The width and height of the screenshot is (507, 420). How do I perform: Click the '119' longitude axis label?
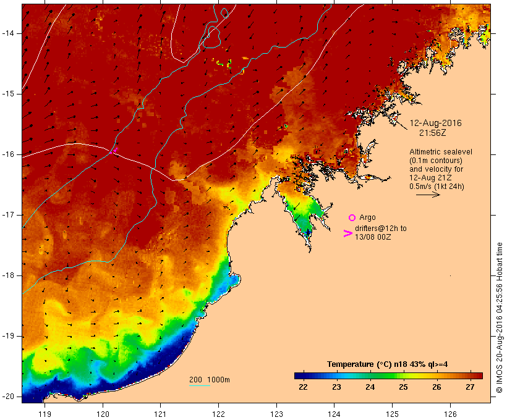pyautogui.click(x=45, y=414)
